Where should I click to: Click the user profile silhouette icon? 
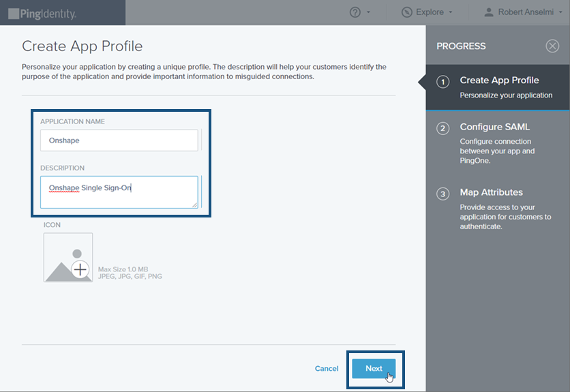(489, 12)
